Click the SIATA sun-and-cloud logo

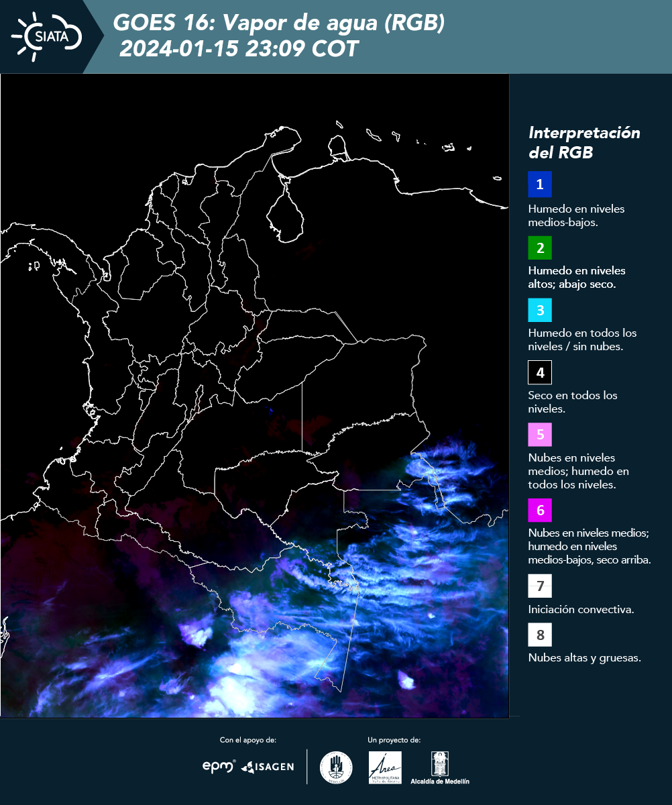(47, 36)
